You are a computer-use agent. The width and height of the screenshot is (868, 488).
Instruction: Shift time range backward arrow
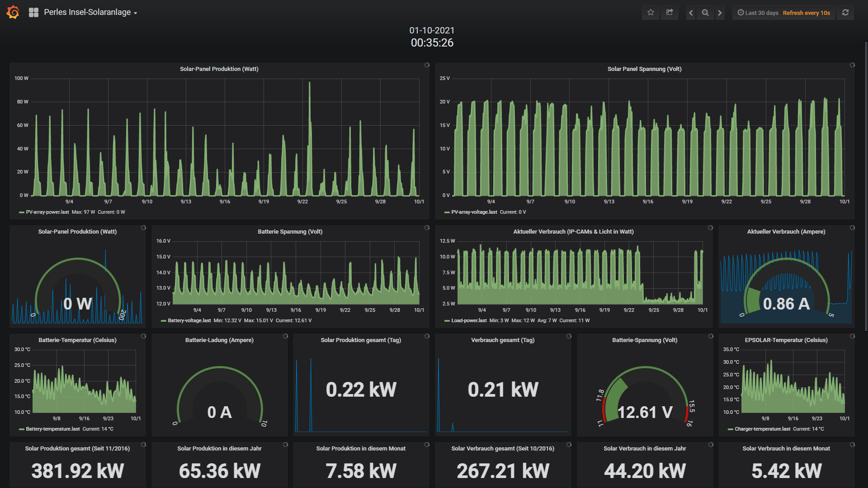pos(690,13)
